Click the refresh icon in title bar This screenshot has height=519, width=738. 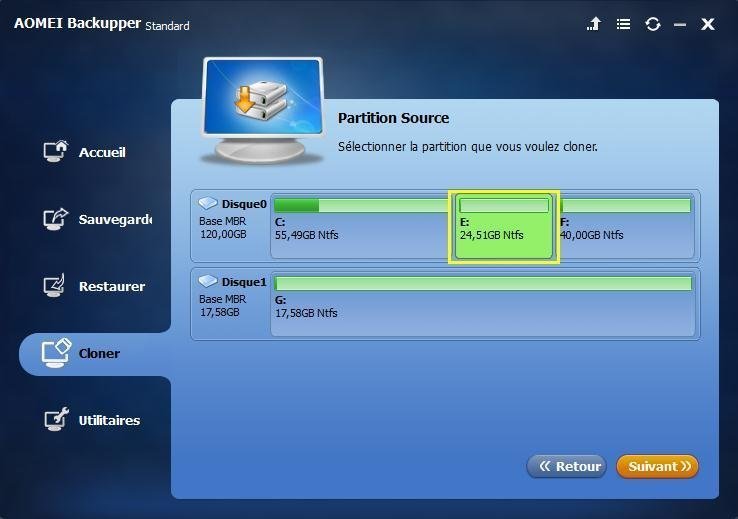tap(652, 24)
